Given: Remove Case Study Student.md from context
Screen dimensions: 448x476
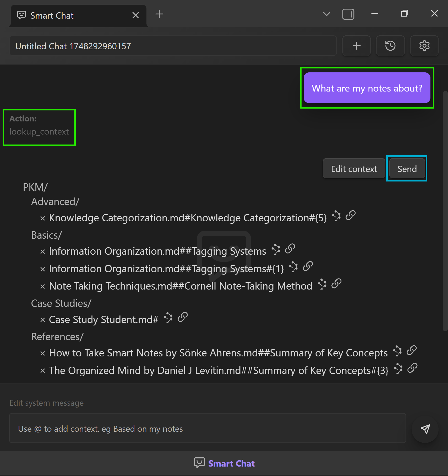Looking at the screenshot, I should pos(43,320).
